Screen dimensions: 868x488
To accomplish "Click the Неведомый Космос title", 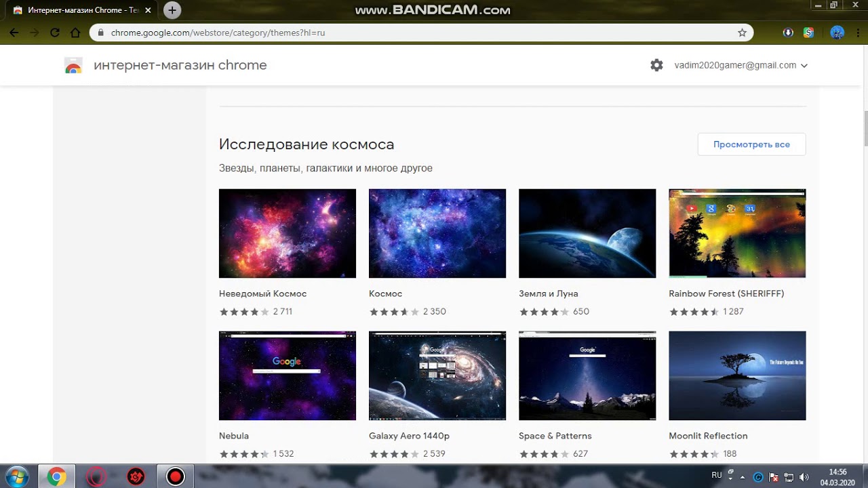I will [263, 293].
